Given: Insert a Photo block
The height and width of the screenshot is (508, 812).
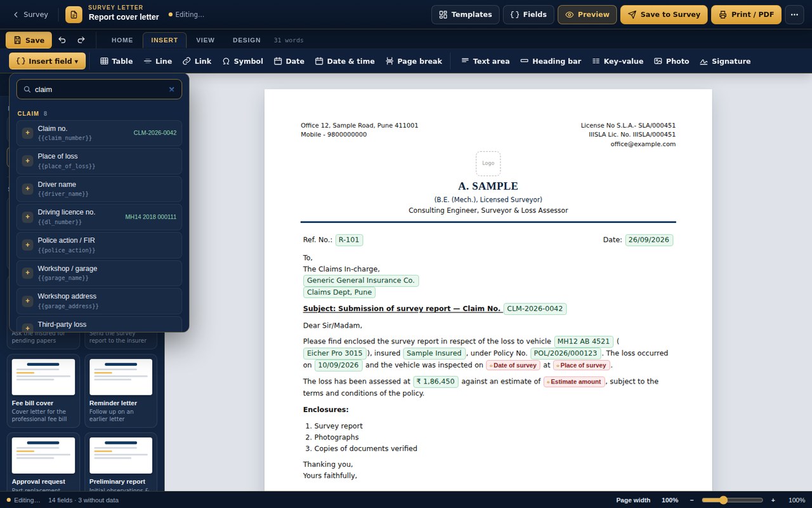Looking at the screenshot, I should (x=672, y=61).
